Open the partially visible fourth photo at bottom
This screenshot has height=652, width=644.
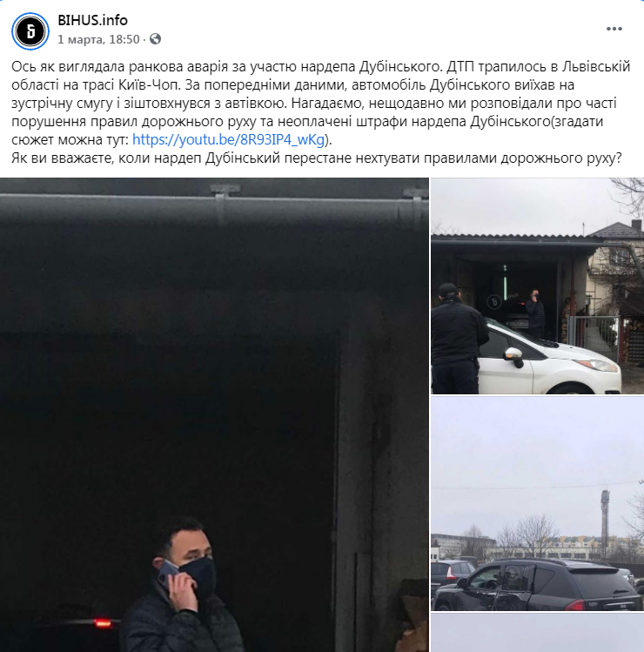coord(537,633)
